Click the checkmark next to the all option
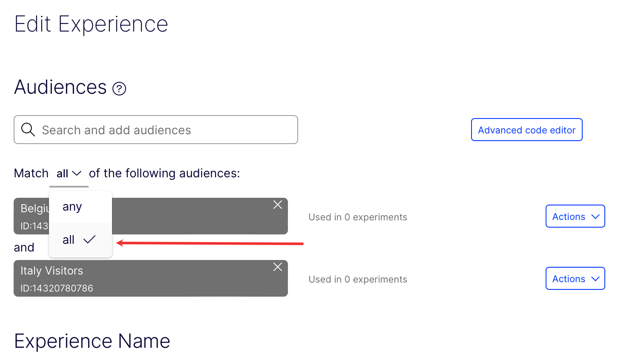 coord(90,240)
